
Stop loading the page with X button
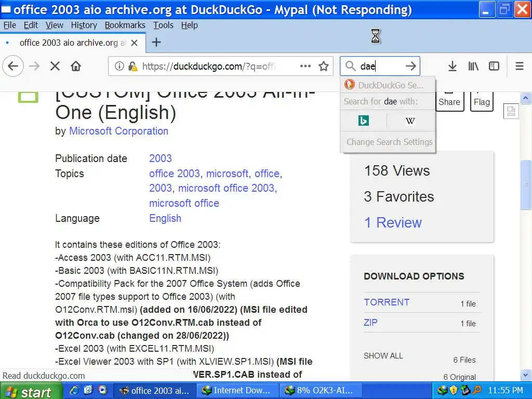click(x=55, y=66)
